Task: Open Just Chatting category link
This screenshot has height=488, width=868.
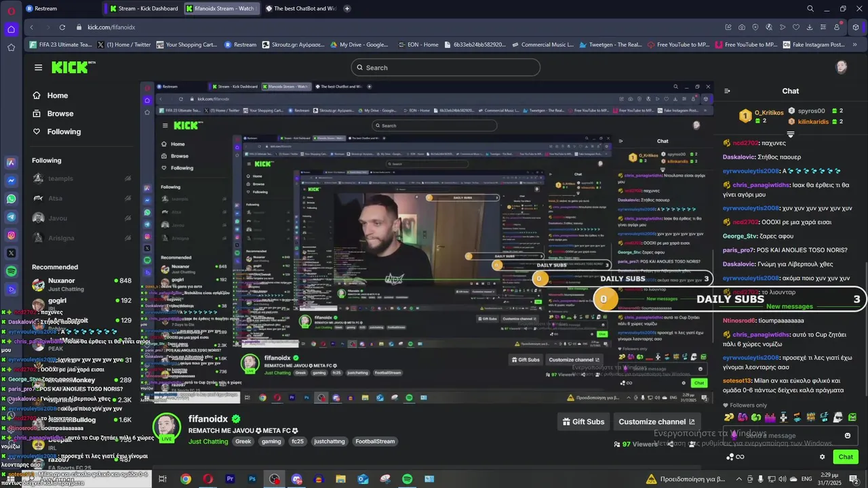Action: (x=208, y=441)
